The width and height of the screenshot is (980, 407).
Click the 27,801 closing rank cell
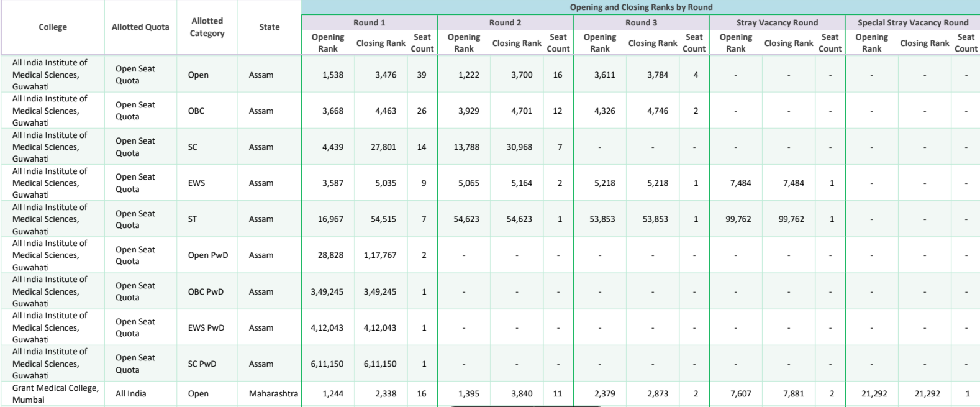[383, 147]
